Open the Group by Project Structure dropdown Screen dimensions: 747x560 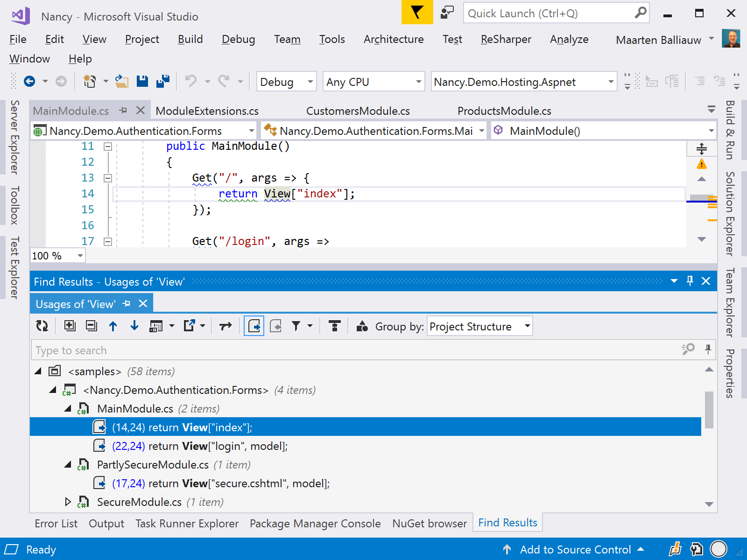(x=480, y=326)
